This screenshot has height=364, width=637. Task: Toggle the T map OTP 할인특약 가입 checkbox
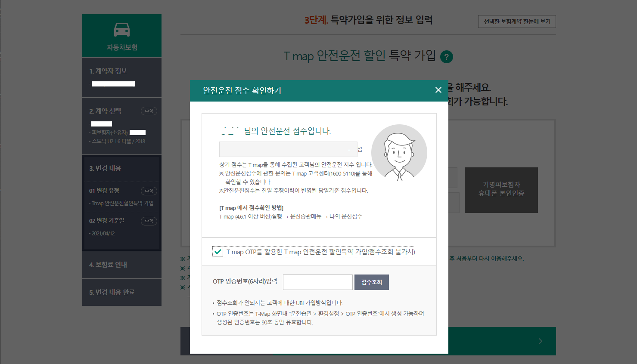[x=218, y=252]
